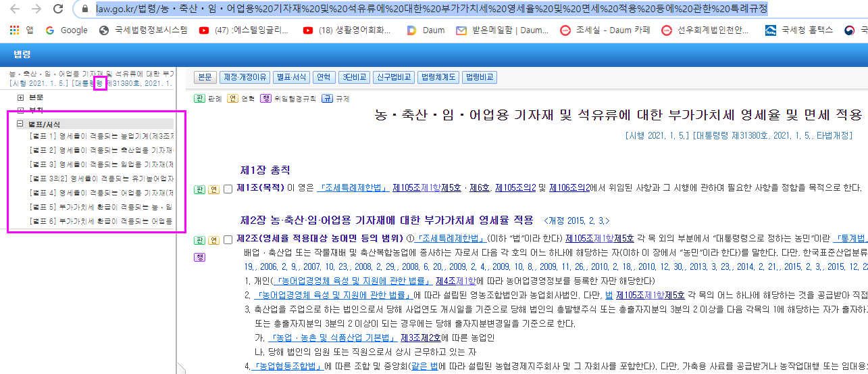
Task: Open 조세특례제한법 link in 제1조
Action: coord(353,187)
